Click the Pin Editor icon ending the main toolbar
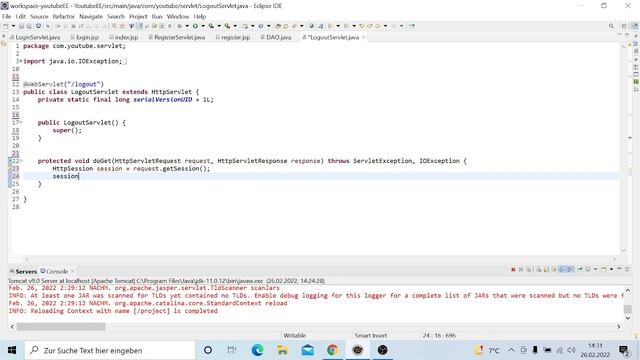This screenshot has height=360, width=640. pyautogui.click(x=412, y=26)
